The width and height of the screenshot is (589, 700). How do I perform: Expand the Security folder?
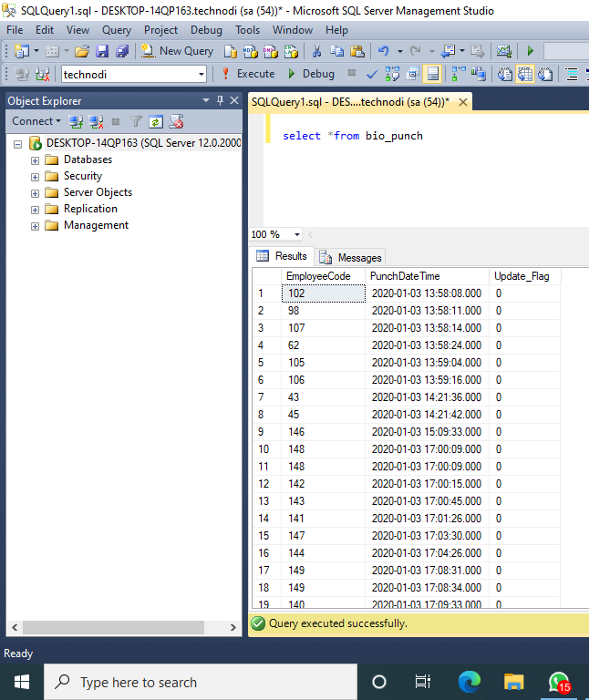click(35, 177)
